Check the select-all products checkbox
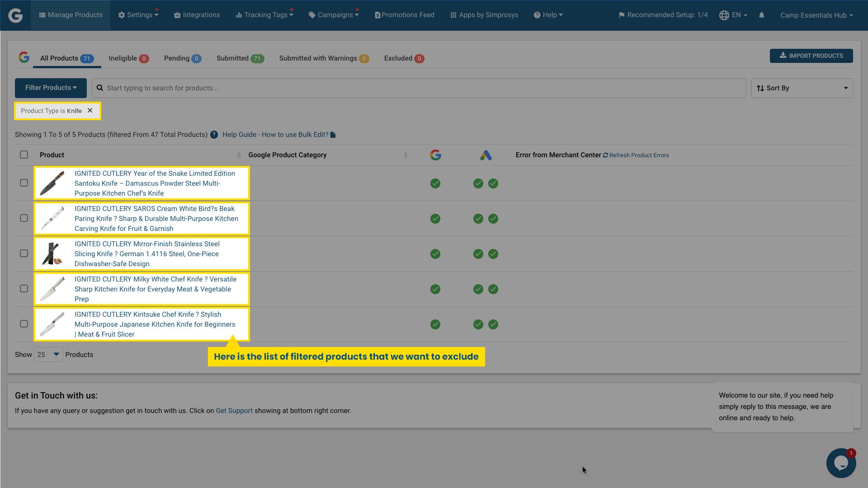This screenshot has width=868, height=488. click(x=24, y=155)
